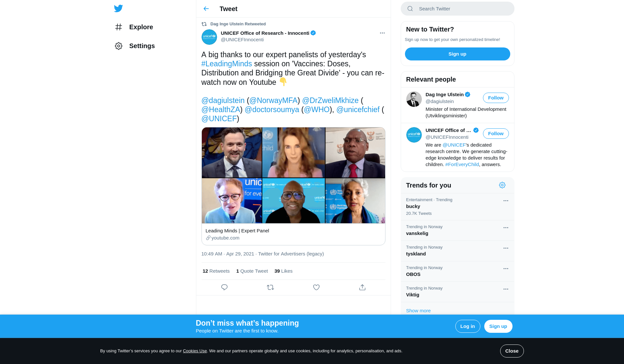The image size is (624, 364).
Task: Open more options for bucky trend
Action: pos(506,201)
